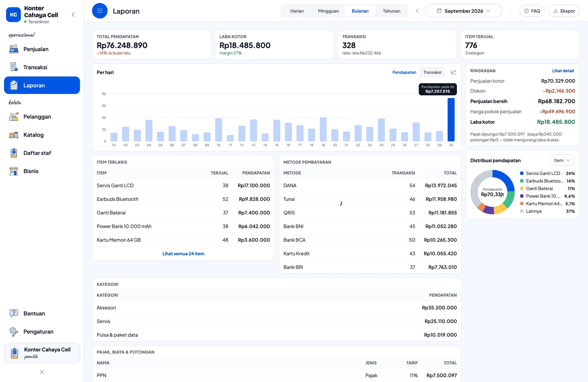Click the DANA payment method row
Screen dimensions: 588x382
tap(370, 185)
